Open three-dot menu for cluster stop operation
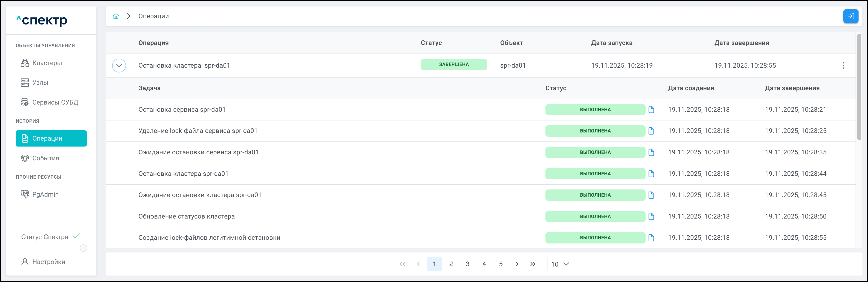868x282 pixels. point(843,65)
